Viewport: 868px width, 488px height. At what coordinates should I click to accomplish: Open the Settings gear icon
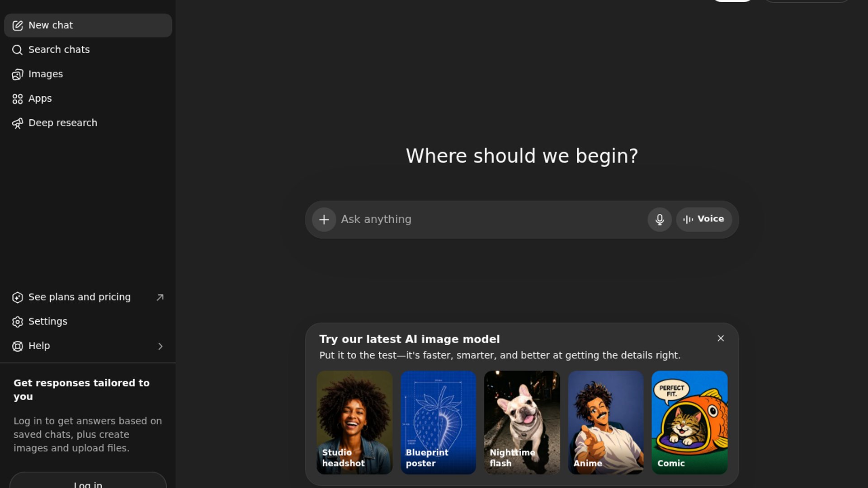pyautogui.click(x=17, y=322)
